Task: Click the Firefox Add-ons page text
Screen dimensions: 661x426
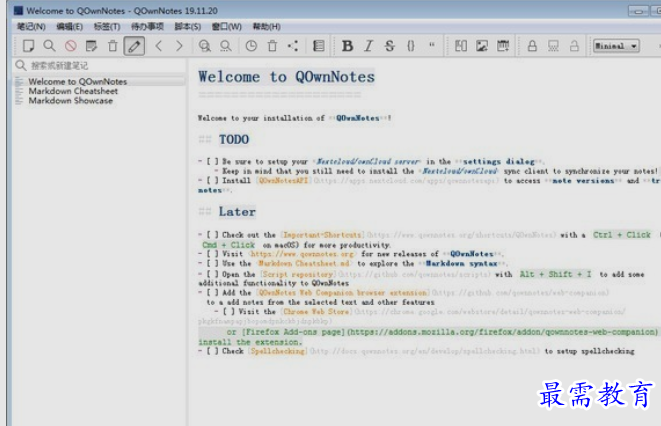Action: click(x=293, y=332)
